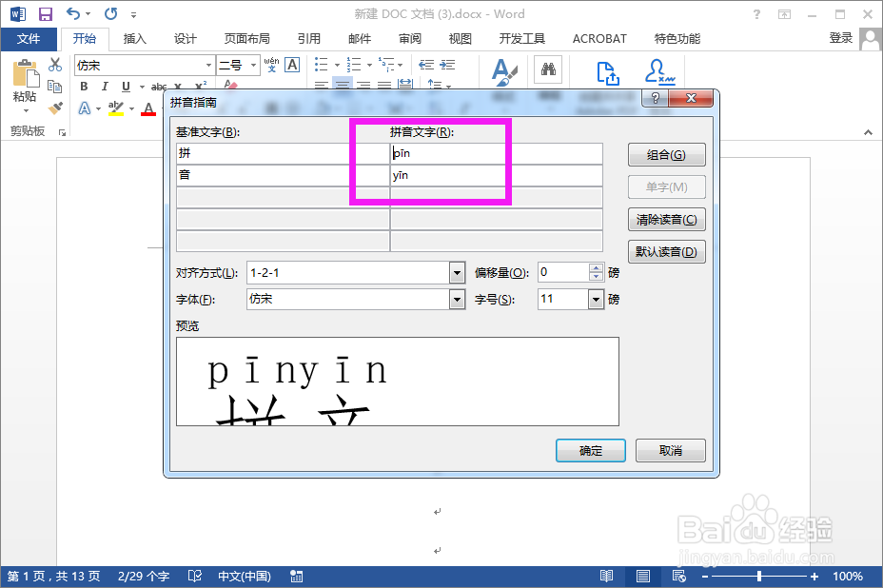Undo the last action
883x588 pixels.
point(72,13)
